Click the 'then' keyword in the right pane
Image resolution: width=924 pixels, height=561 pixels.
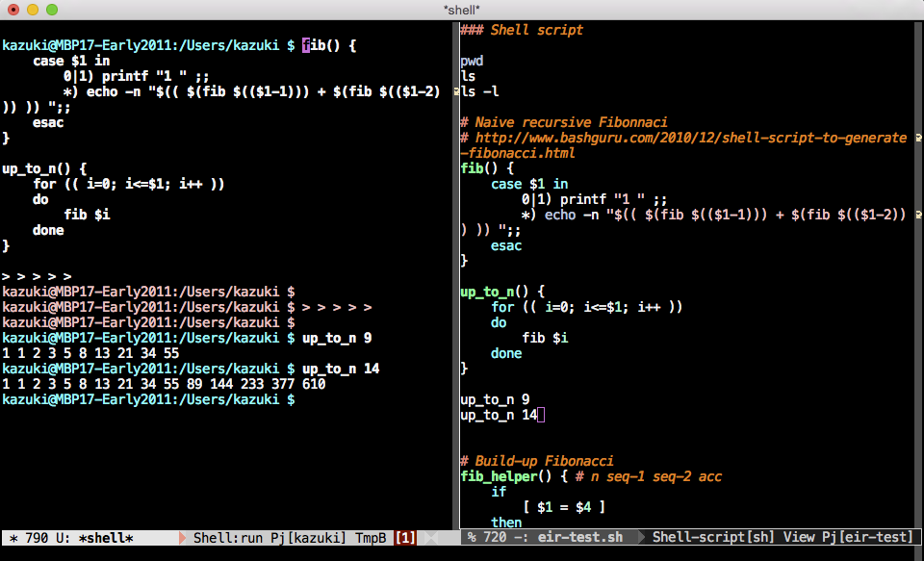pos(506,523)
